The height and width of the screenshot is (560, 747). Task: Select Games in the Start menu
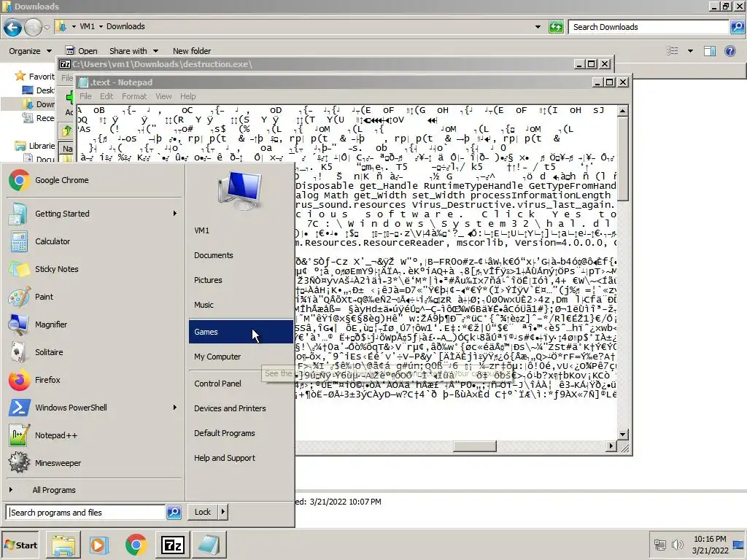click(x=241, y=332)
